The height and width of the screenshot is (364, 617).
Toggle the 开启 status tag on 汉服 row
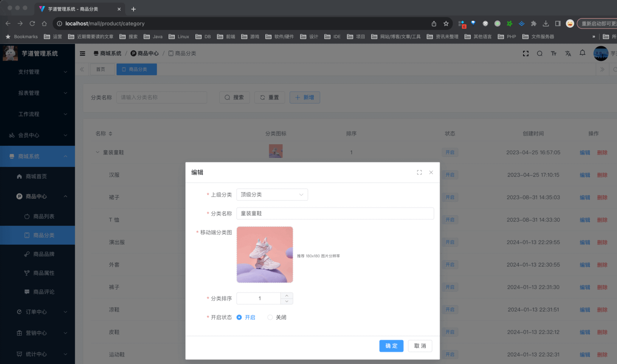pyautogui.click(x=450, y=174)
